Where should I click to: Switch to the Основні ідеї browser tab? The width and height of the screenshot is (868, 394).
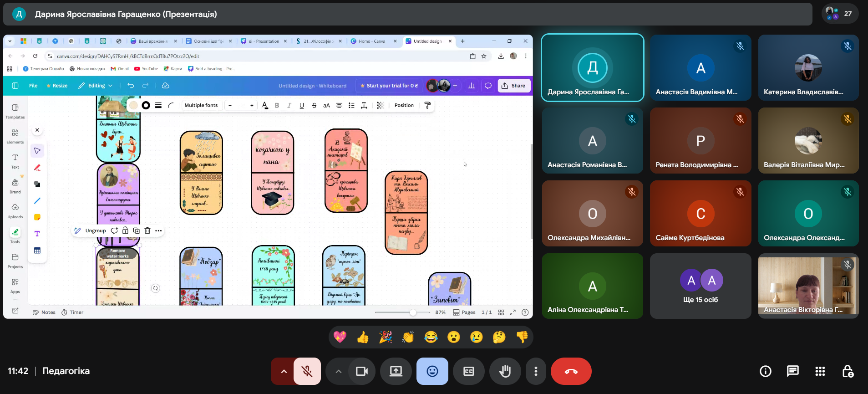point(209,41)
